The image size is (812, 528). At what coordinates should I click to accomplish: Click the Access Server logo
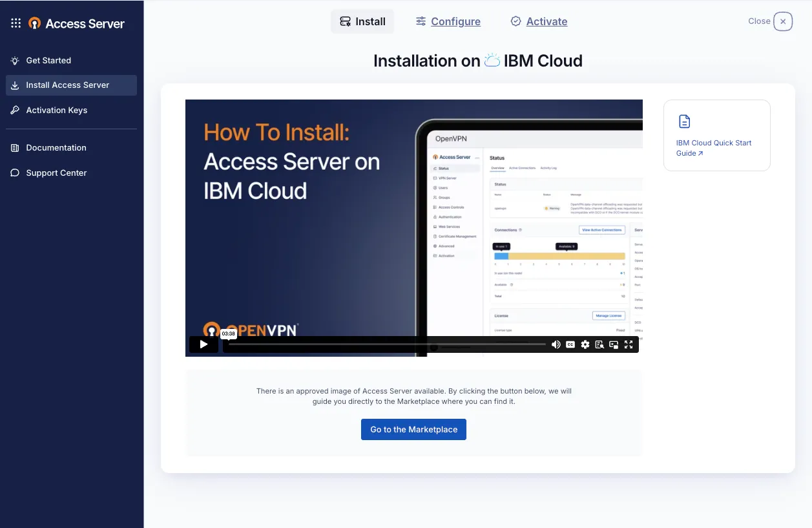[x=77, y=23]
